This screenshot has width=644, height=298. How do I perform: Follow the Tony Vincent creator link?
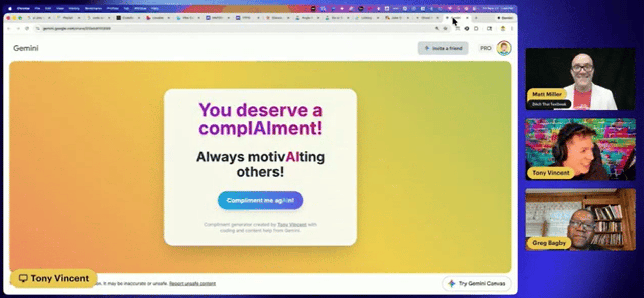(x=292, y=224)
